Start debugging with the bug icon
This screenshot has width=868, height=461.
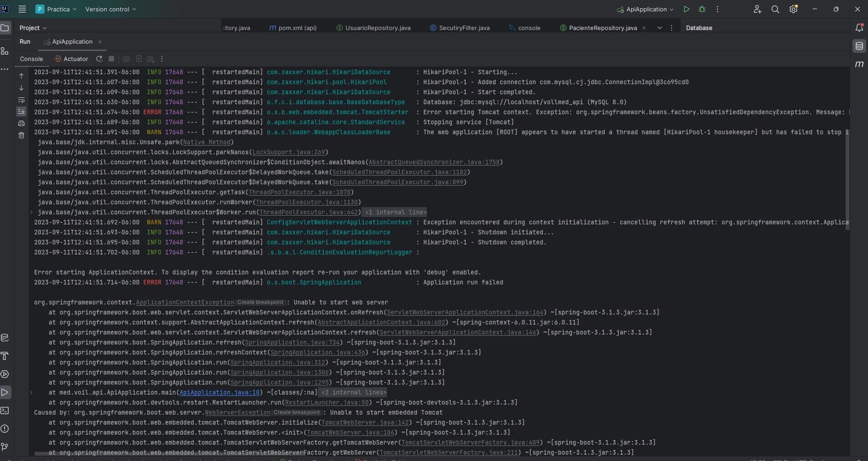[702, 9]
